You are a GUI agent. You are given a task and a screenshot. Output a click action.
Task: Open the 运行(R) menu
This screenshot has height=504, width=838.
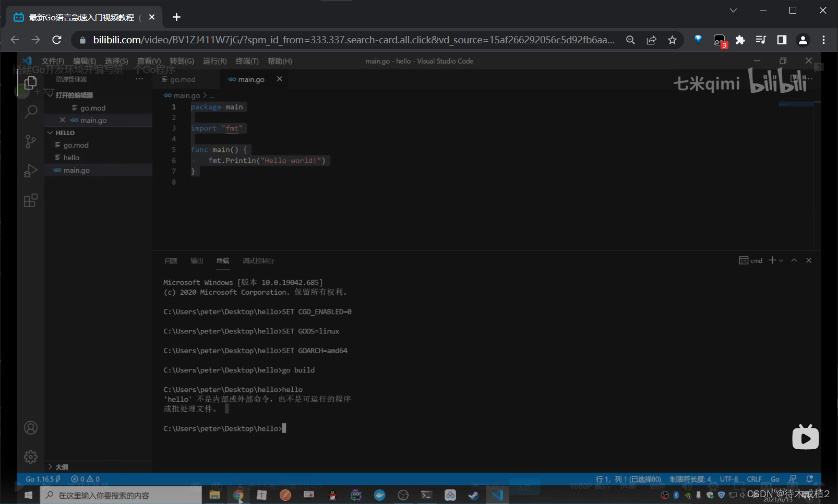pos(214,61)
